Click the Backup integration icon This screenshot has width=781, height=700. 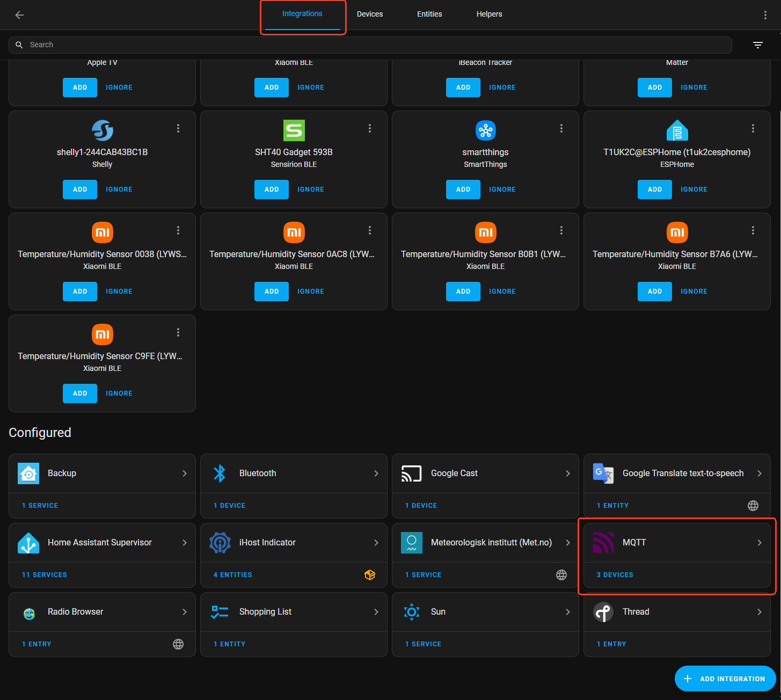tap(28, 473)
